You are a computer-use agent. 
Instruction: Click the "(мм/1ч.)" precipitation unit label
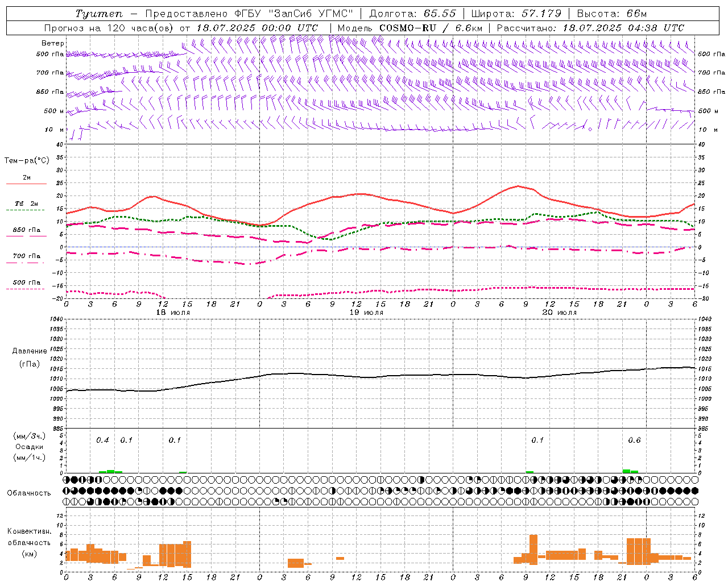click(x=30, y=458)
